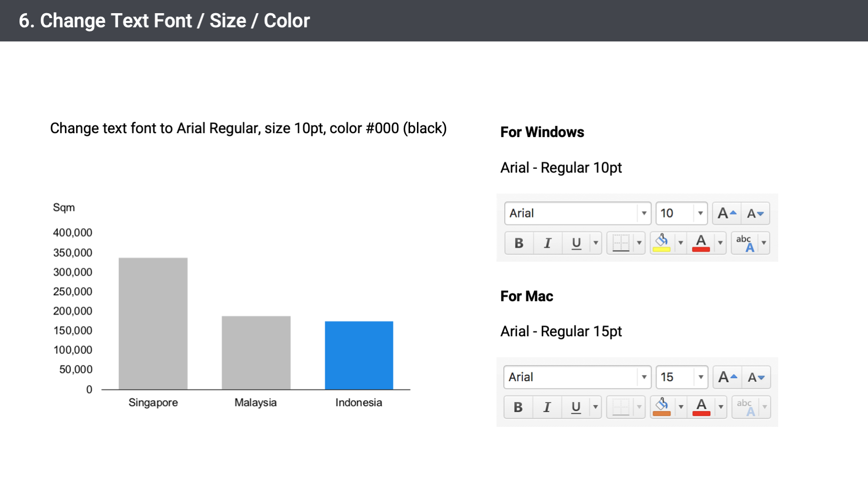Click the borders icon in the Windows toolbar

click(x=620, y=243)
